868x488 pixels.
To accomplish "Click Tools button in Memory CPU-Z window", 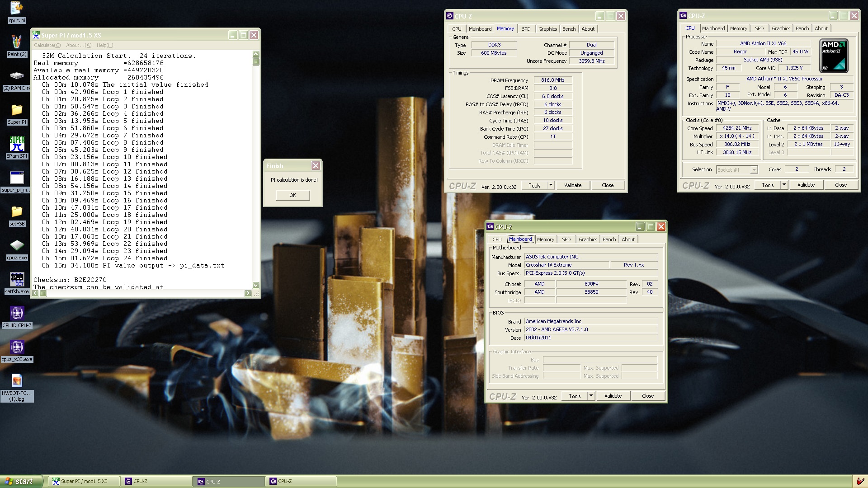I will [x=534, y=185].
